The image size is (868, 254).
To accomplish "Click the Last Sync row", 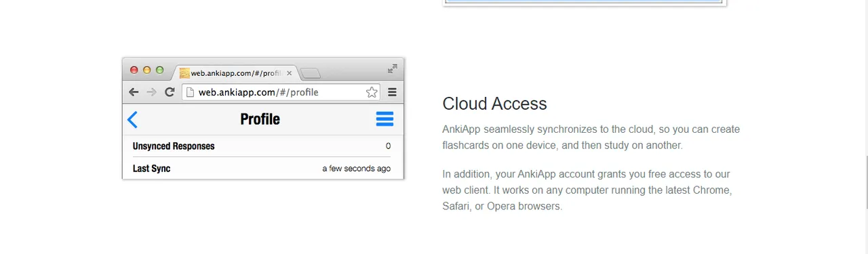I will 262,168.
